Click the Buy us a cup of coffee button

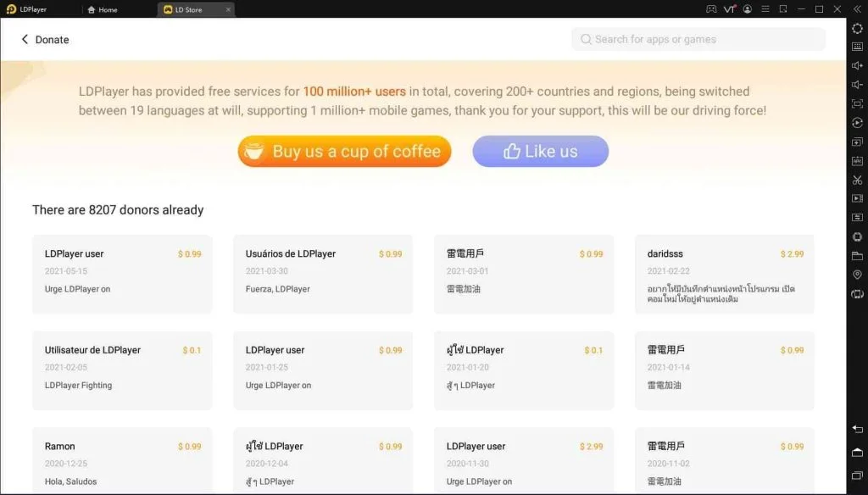pos(343,151)
